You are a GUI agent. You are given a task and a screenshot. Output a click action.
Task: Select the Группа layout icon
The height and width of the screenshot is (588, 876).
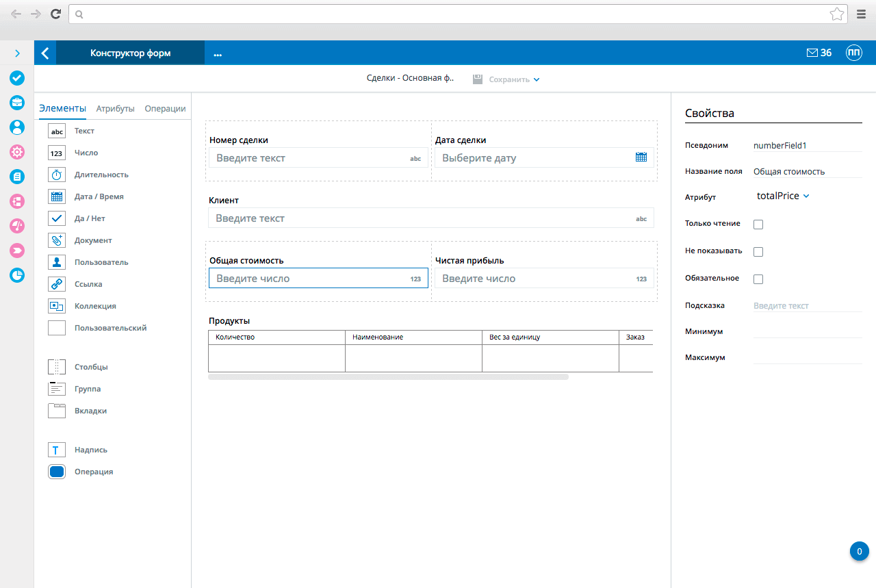57,389
